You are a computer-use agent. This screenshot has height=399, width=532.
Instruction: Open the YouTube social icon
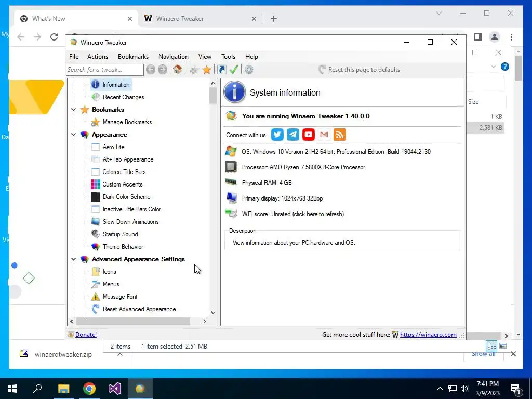[309, 135]
